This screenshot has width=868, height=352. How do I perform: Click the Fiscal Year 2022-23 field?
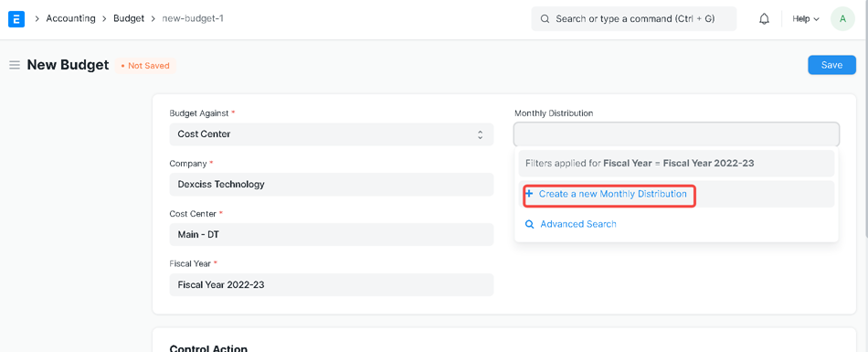[x=331, y=284]
